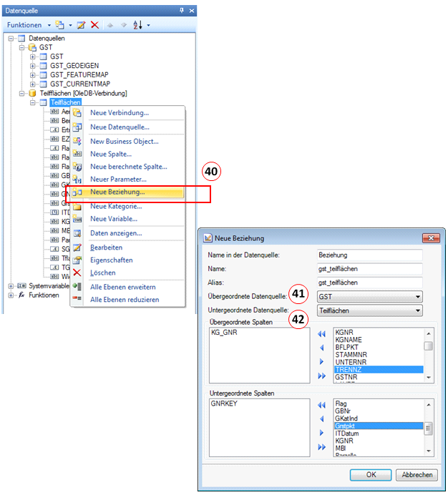This screenshot has height=495, width=448.
Task: Click the edit pencil icon in Datenquelle toolbar
Action: pyautogui.click(x=82, y=25)
